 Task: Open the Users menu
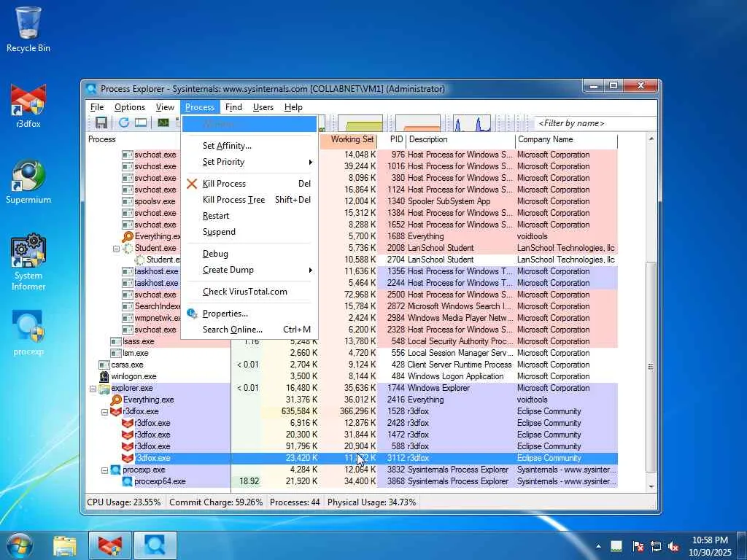[x=263, y=107]
